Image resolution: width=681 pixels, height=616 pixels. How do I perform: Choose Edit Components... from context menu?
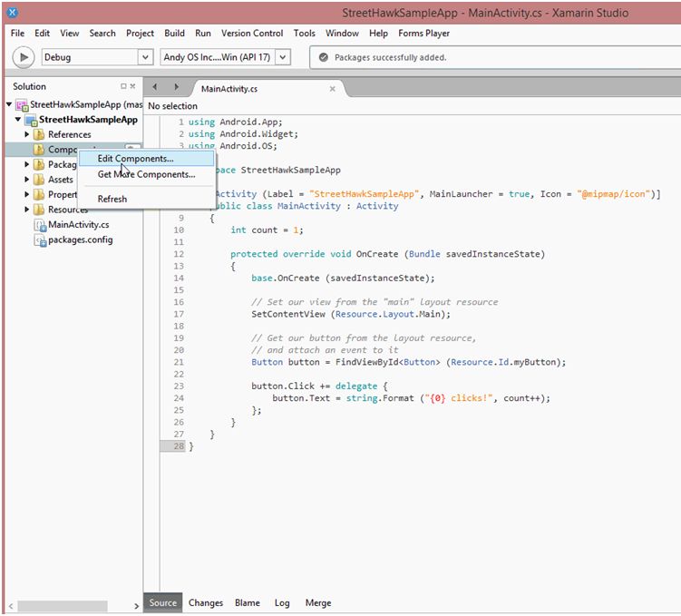click(x=135, y=159)
